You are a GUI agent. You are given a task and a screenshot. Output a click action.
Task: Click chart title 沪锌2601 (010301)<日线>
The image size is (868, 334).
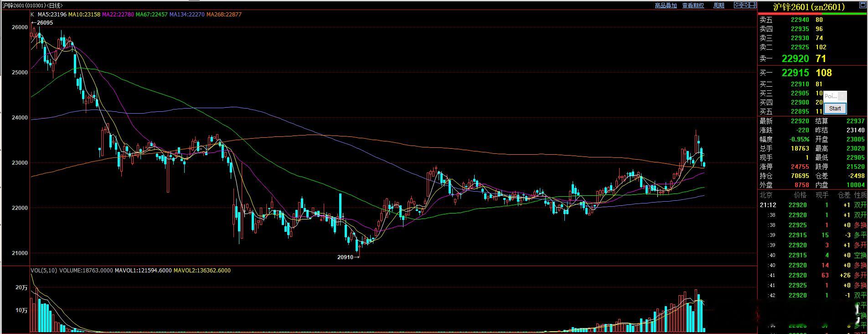[x=33, y=5]
